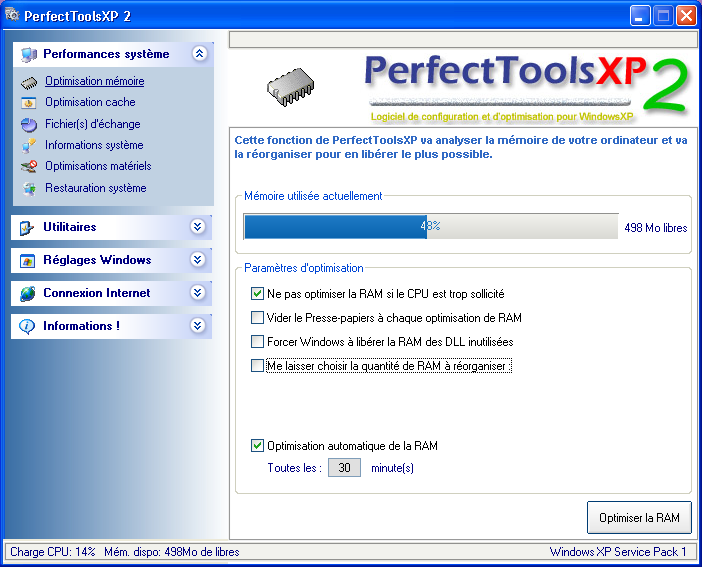Click the Optimiser la RAM button

tap(639, 518)
